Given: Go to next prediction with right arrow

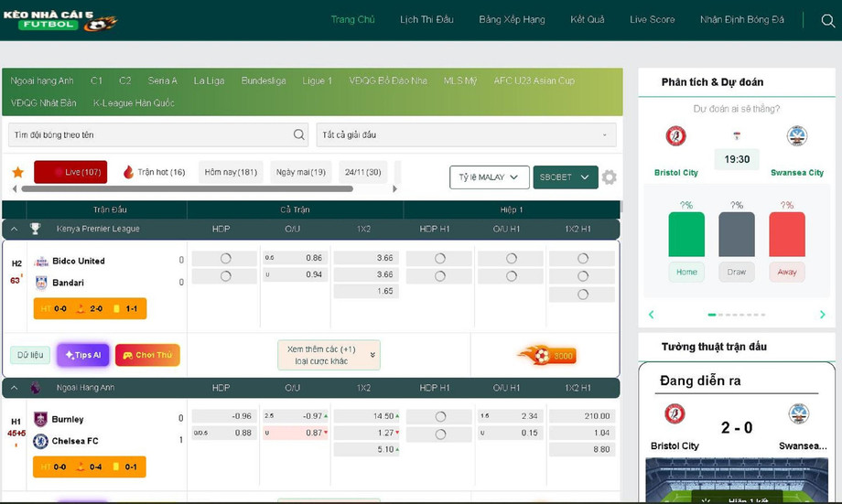Looking at the screenshot, I should coord(822,315).
